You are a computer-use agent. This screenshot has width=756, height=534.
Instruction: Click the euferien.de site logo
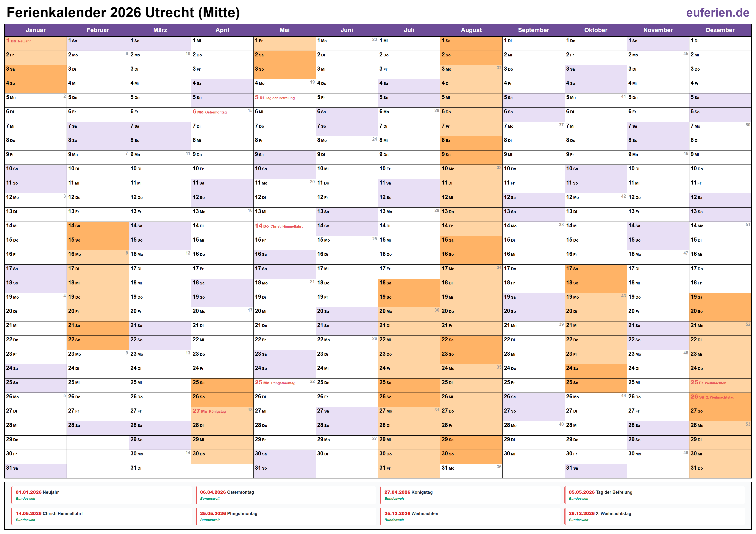tap(717, 12)
